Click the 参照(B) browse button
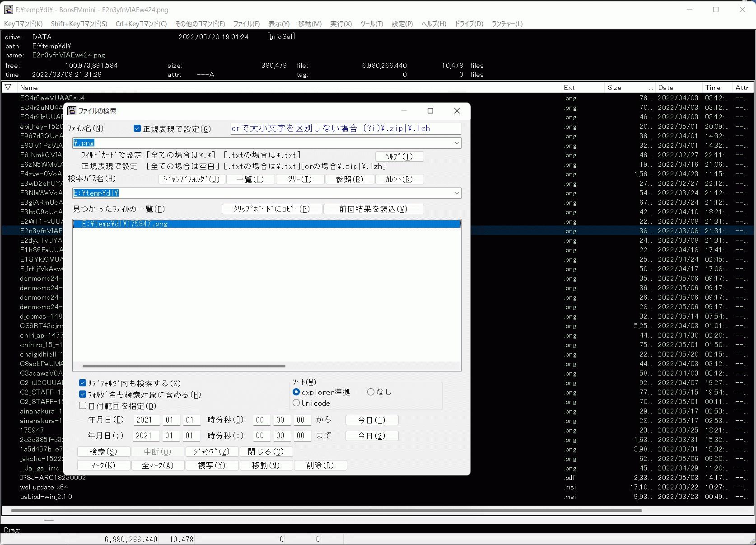Screen dimensions: 756x545 (x=349, y=179)
